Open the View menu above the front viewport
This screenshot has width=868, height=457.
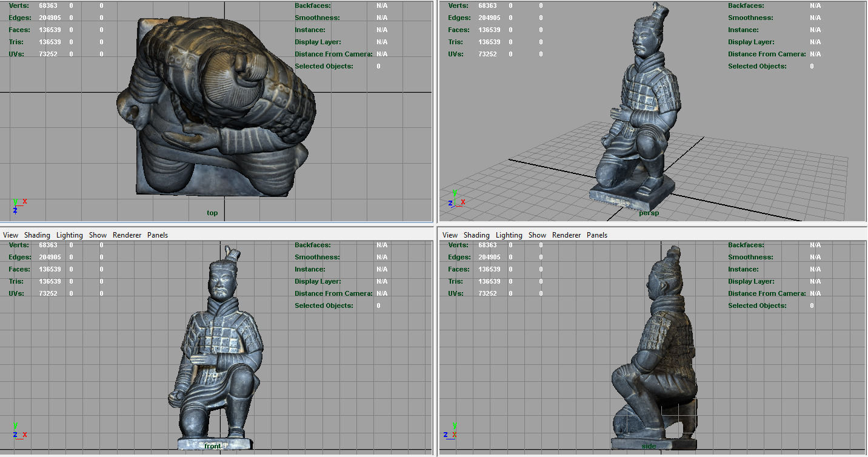10,235
